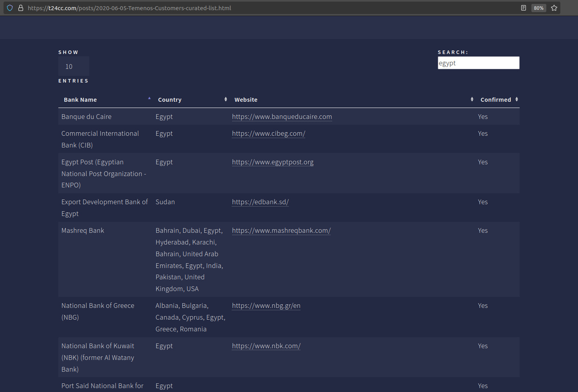
Task: Click Egypt country in Banque du Caire row
Action: 164,117
